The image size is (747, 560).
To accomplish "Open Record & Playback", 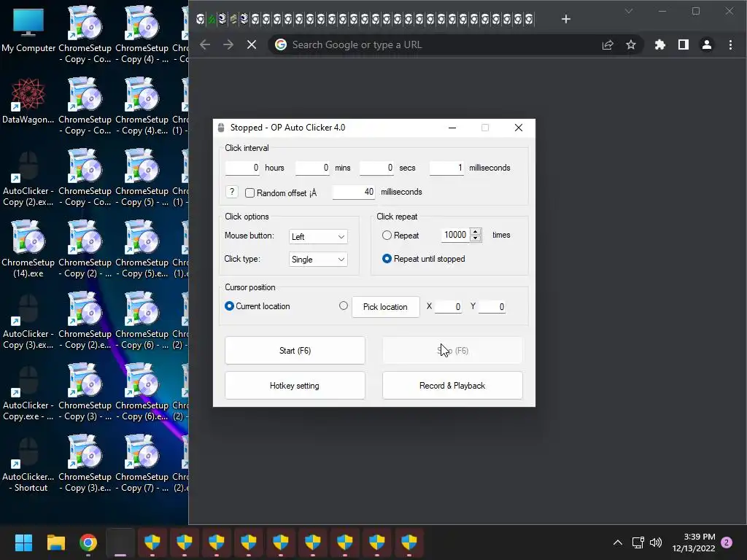I will click(x=452, y=386).
